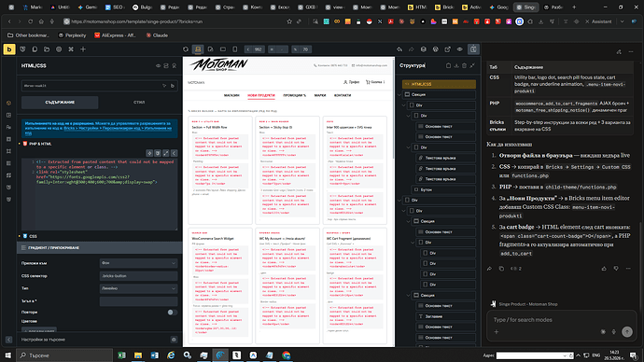Click the undo arrow in Bricks toolbar
This screenshot has width=644, height=362.
pos(399,49)
